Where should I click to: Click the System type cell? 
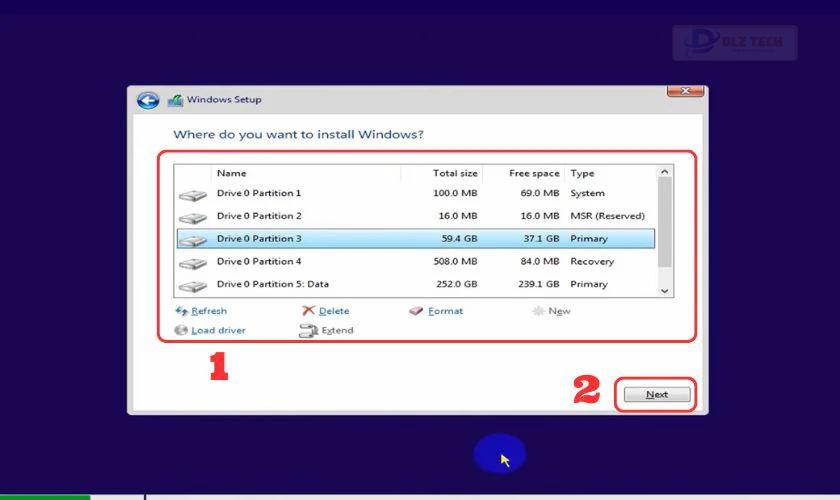(x=587, y=193)
